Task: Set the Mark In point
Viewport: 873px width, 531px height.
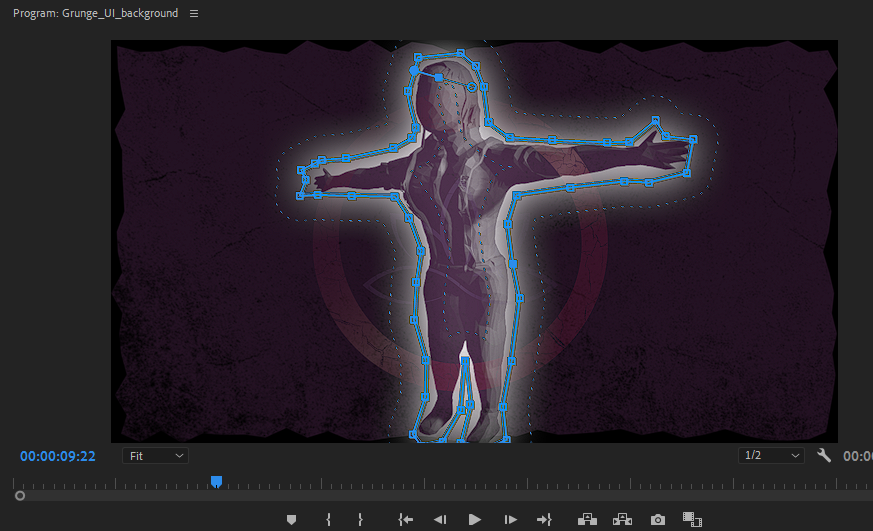Action: 328,519
